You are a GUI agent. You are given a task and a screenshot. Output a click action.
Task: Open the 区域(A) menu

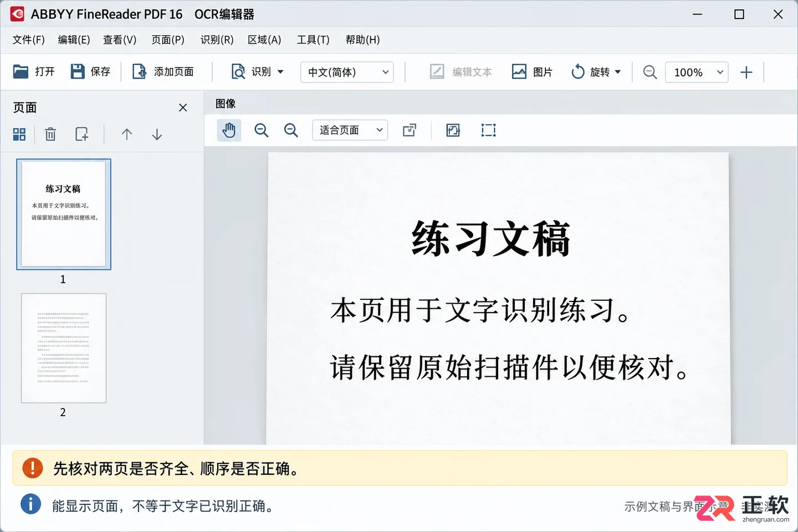[264, 40]
